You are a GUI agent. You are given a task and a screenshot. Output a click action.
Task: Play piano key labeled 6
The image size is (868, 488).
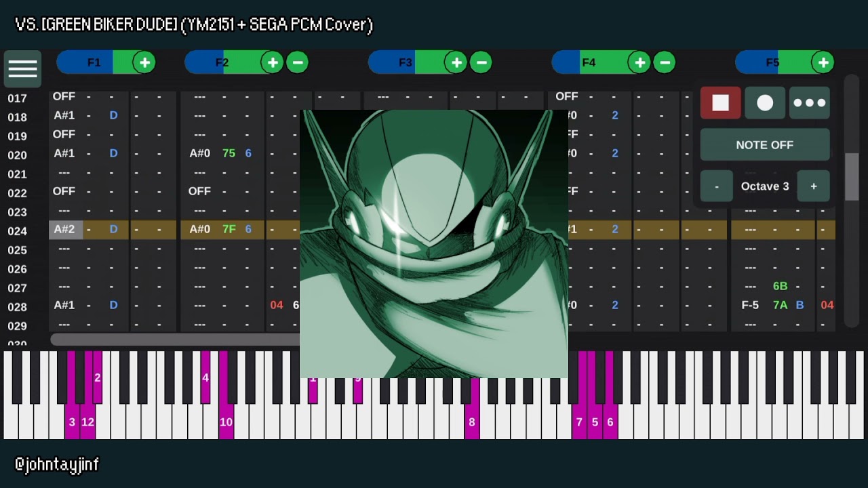pyautogui.click(x=610, y=422)
